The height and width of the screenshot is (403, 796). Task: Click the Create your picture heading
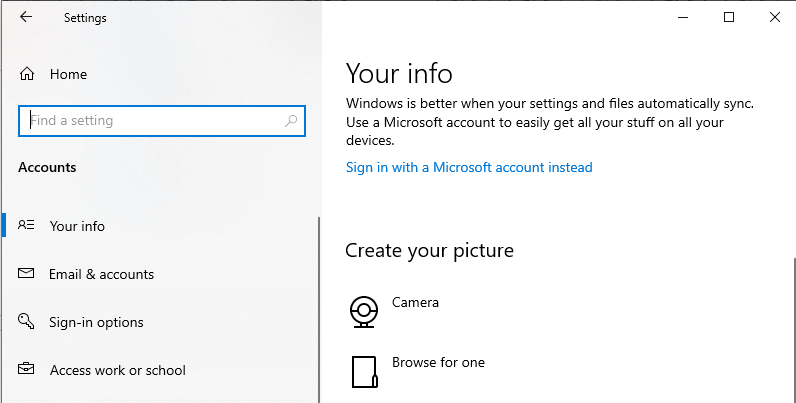tap(429, 251)
